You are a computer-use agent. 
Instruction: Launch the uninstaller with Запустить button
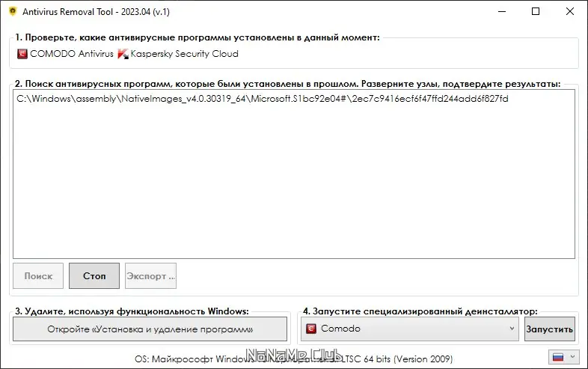point(549,329)
